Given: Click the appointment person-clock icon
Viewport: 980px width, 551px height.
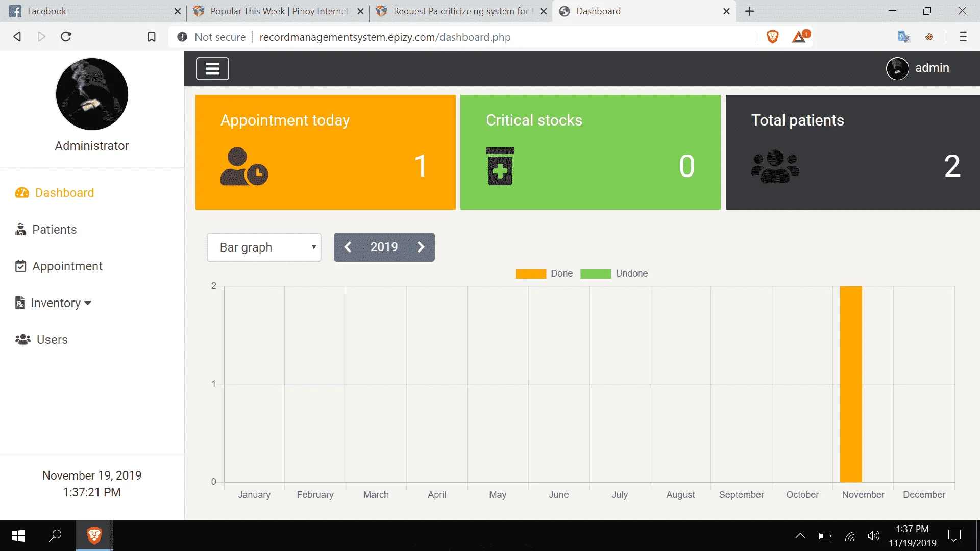Looking at the screenshot, I should (244, 166).
